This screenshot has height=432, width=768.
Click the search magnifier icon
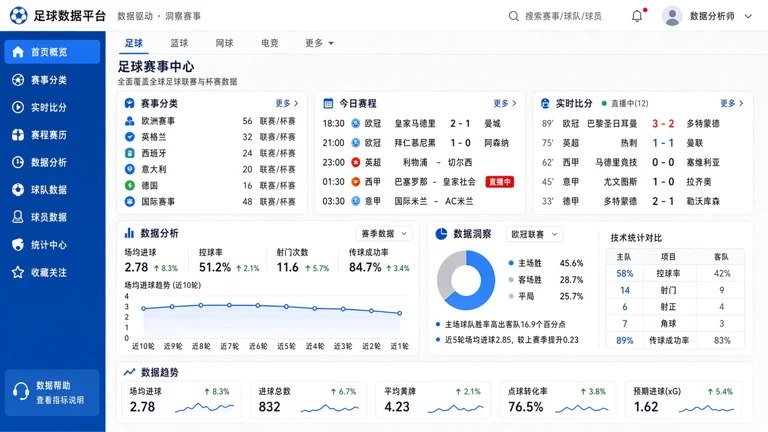pyautogui.click(x=513, y=16)
